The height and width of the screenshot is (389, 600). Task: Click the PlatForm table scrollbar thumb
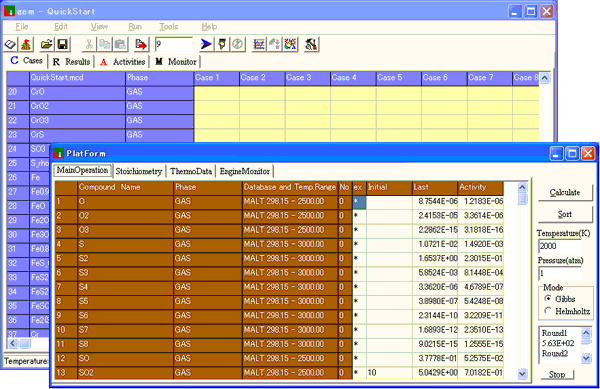coord(522,199)
